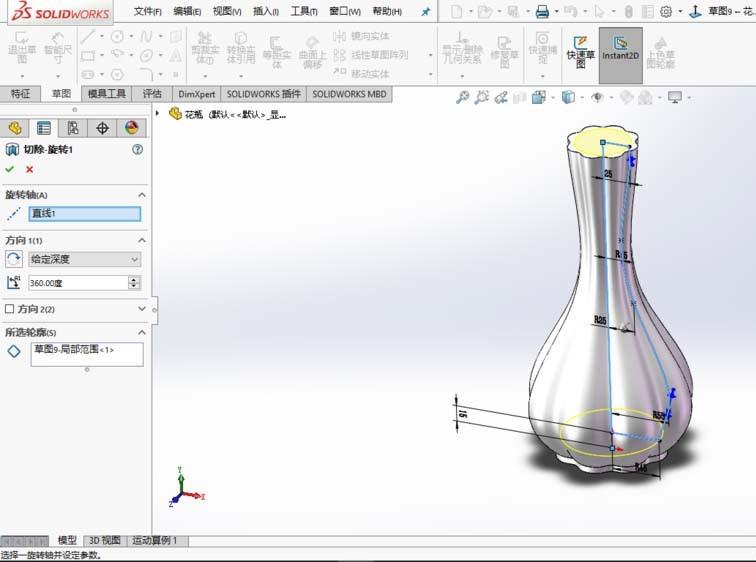Switch to the 评估 ribbon tab
The width and height of the screenshot is (756, 562).
(152, 94)
